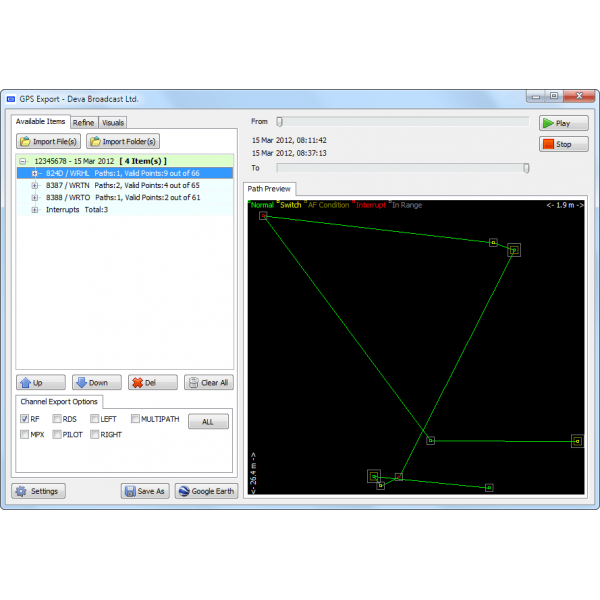Click the red Stop square icon

(548, 144)
